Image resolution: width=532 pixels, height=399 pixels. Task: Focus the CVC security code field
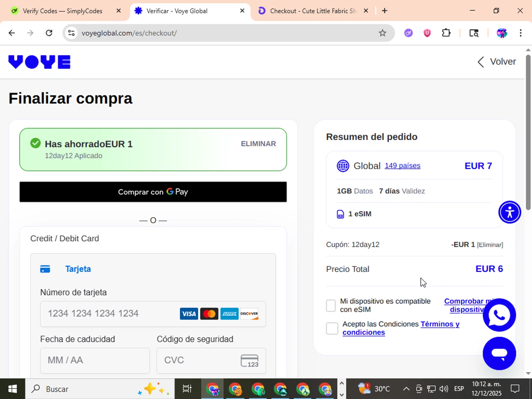[211, 360]
